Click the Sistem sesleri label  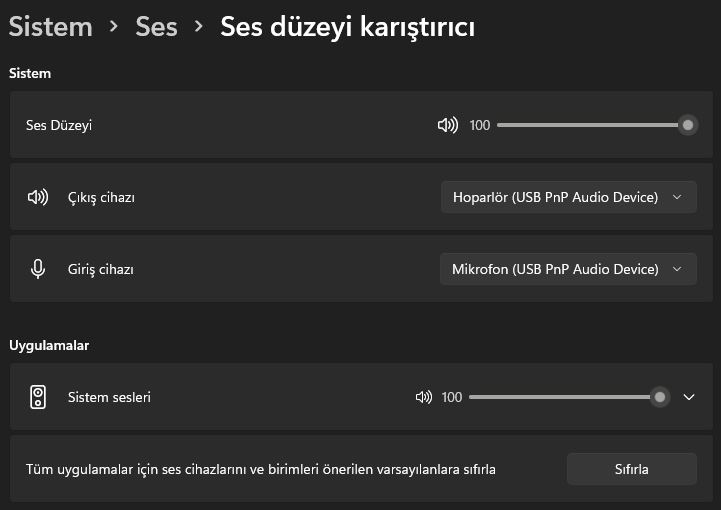109,397
